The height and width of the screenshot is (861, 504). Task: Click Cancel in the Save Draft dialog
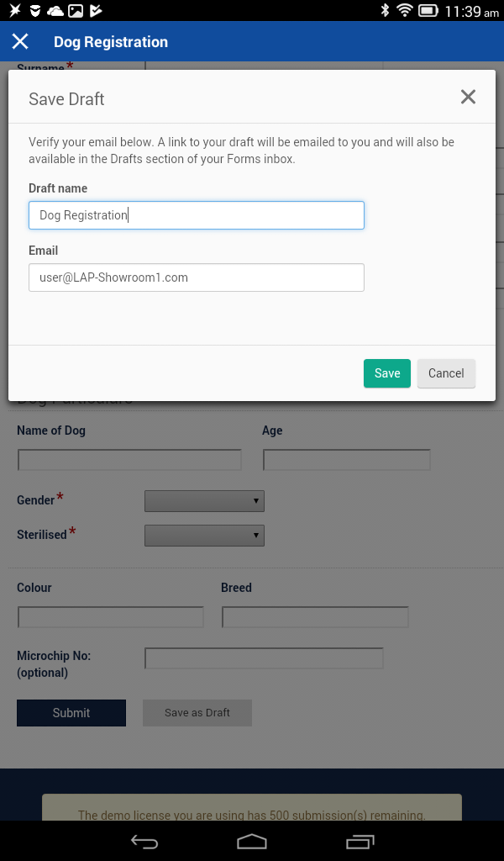point(446,373)
